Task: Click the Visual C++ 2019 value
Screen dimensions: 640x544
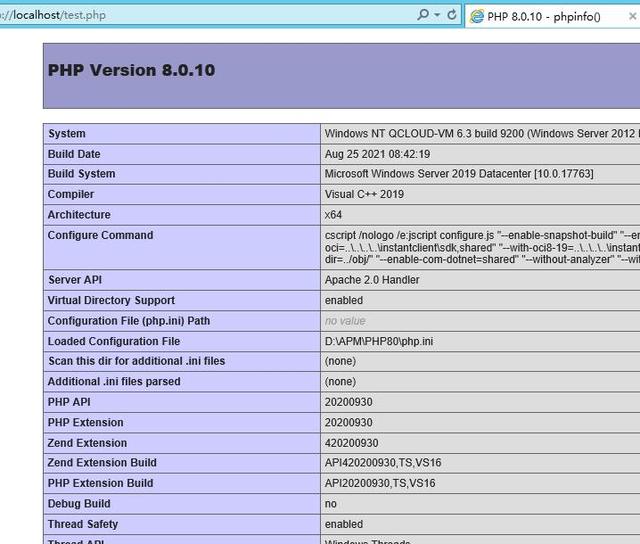Action: tap(364, 194)
